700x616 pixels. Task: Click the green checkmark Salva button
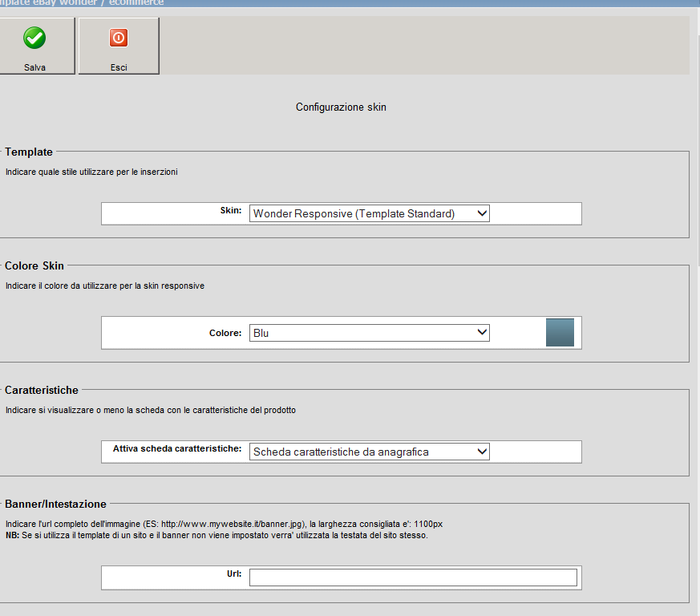(x=37, y=46)
